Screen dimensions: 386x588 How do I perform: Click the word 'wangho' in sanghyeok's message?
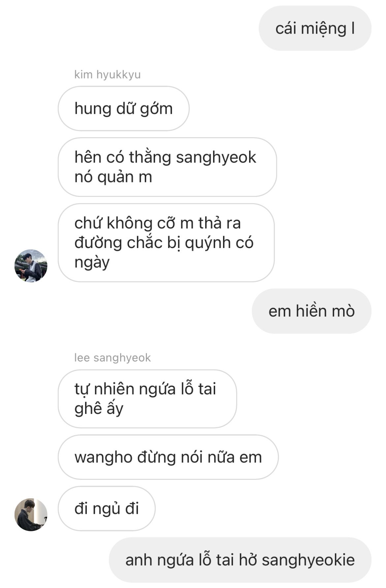(103, 458)
